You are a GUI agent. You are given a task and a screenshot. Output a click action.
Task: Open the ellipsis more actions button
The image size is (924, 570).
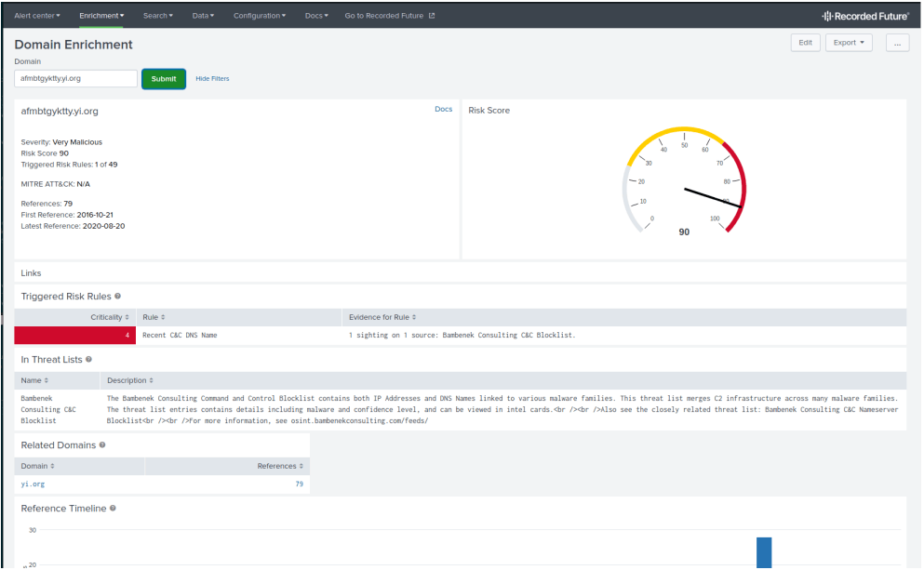tap(897, 43)
